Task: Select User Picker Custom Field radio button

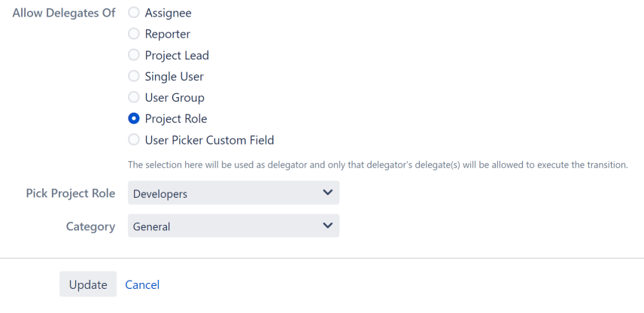Action: coord(134,139)
